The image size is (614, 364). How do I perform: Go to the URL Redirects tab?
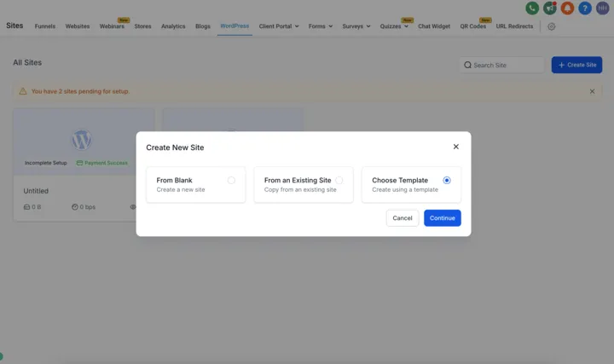pos(514,26)
